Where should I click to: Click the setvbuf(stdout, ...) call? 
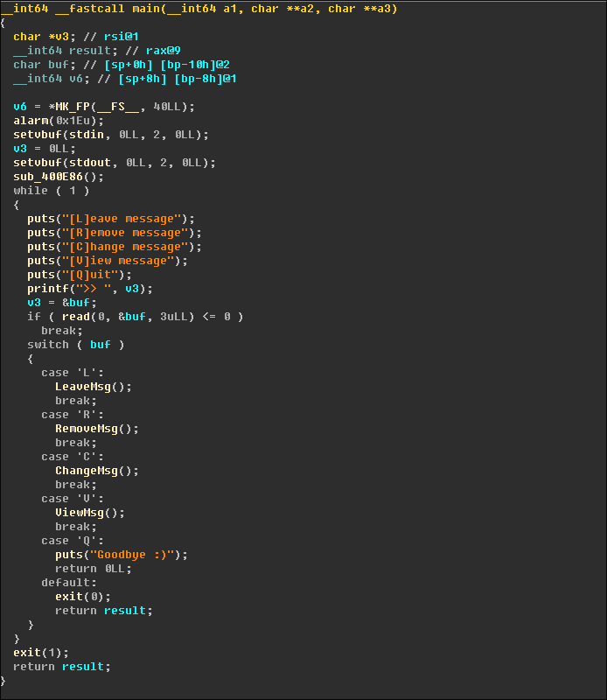(115, 163)
